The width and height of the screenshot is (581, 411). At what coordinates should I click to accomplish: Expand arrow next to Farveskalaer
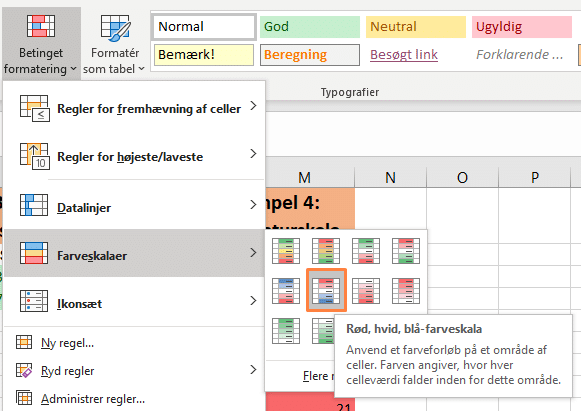(253, 252)
